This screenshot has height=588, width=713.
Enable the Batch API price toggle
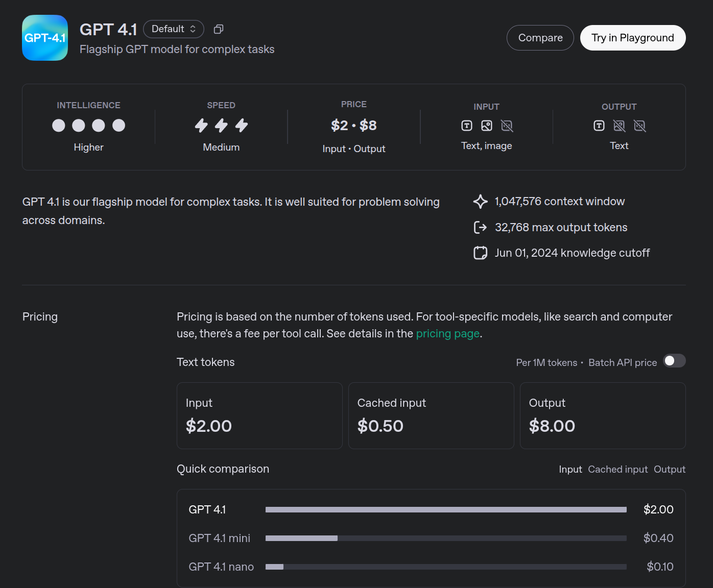click(x=674, y=361)
